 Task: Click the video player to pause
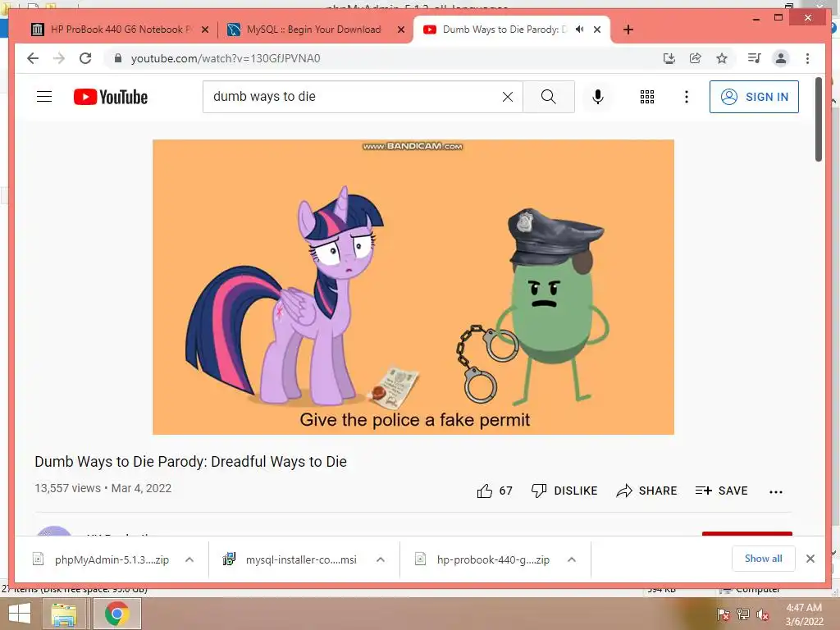(413, 286)
